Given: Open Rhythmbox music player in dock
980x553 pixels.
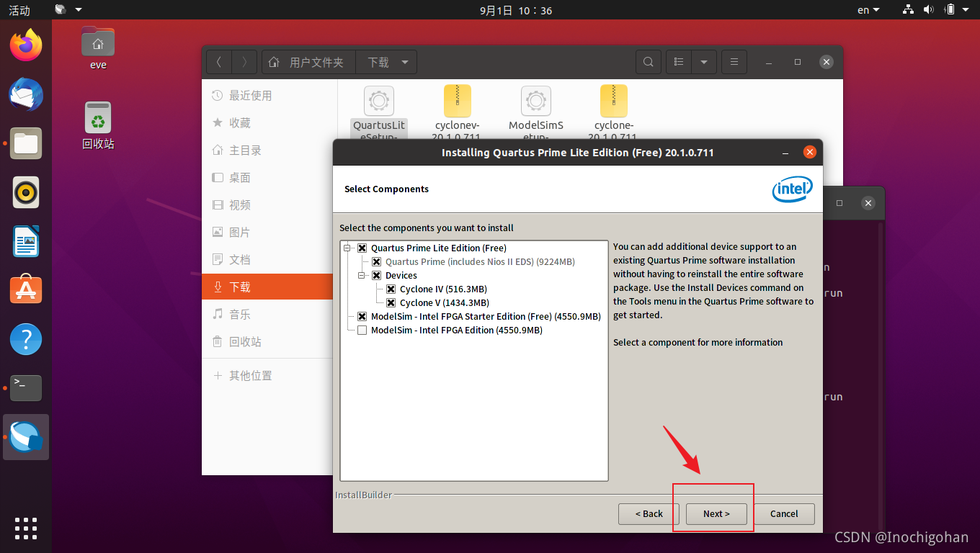Looking at the screenshot, I should point(26,192).
